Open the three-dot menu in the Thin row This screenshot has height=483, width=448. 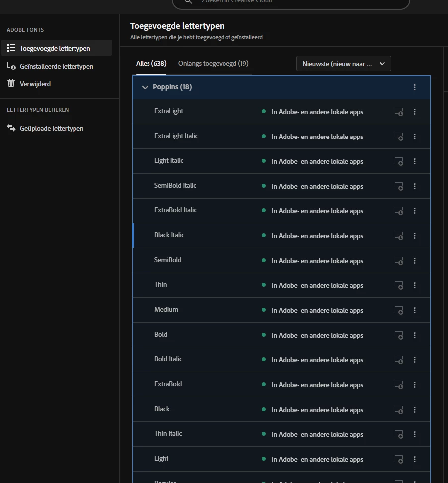(414, 285)
